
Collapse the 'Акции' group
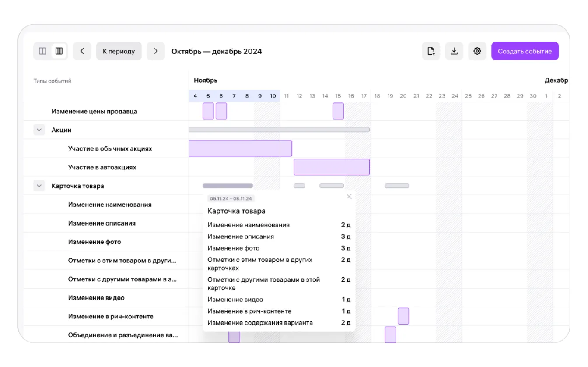coord(39,130)
